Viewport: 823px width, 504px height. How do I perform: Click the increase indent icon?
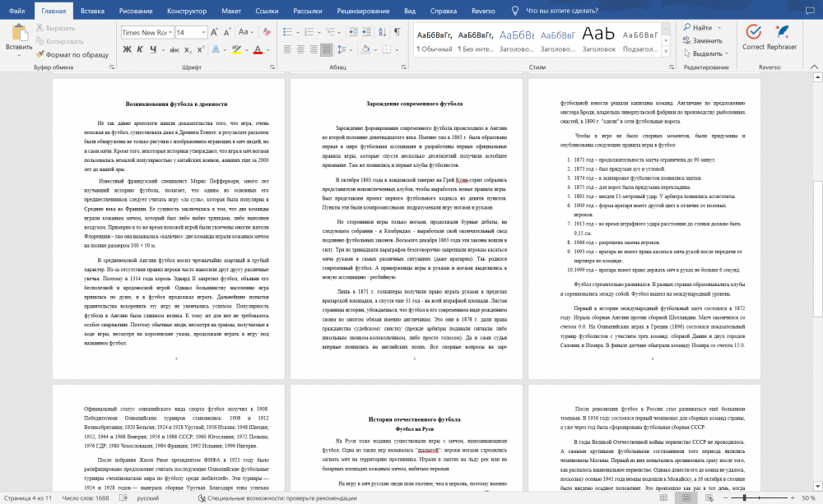[x=366, y=33]
